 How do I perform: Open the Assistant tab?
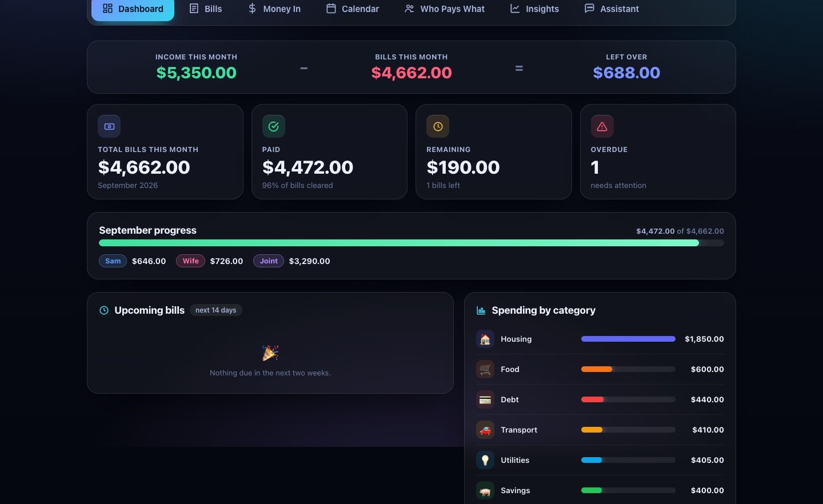click(x=612, y=9)
